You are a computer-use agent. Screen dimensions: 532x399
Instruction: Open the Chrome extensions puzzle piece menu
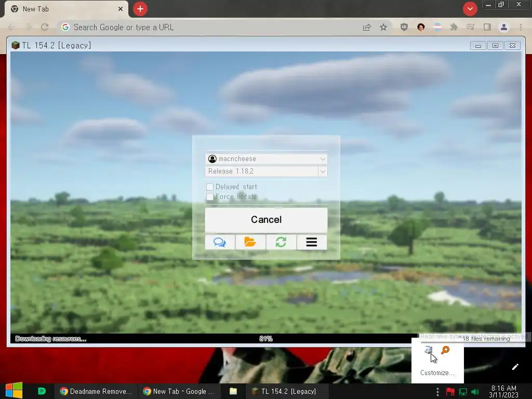[x=454, y=27]
